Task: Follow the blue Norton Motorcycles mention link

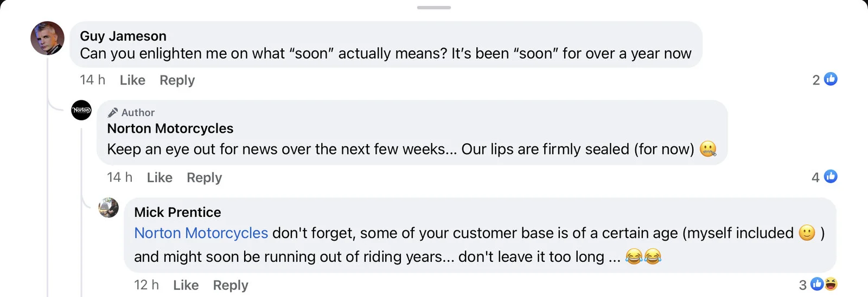Action: click(201, 233)
